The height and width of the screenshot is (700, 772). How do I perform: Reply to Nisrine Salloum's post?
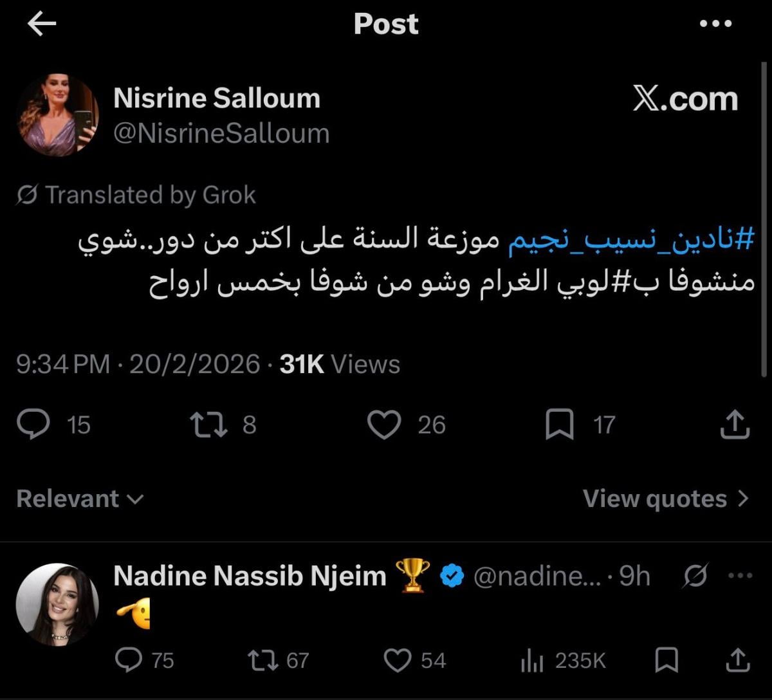point(32,423)
